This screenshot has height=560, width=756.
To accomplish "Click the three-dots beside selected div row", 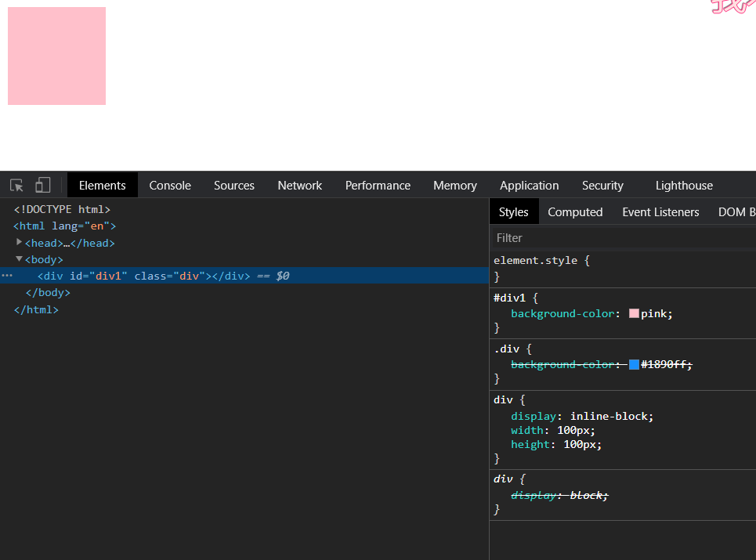I will coord(7,276).
